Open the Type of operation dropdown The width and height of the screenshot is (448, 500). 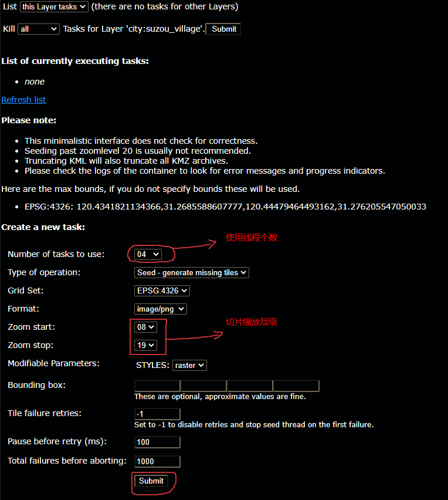pos(192,273)
